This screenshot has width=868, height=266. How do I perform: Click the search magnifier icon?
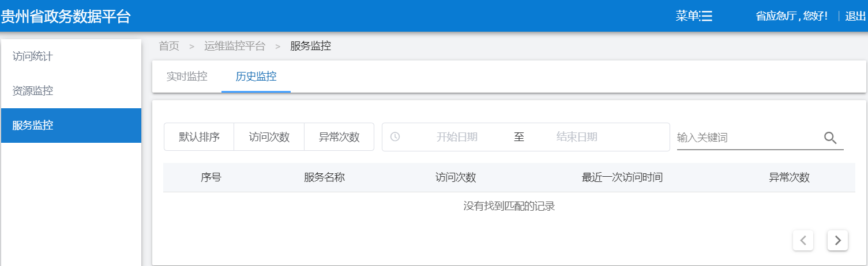pyautogui.click(x=830, y=138)
